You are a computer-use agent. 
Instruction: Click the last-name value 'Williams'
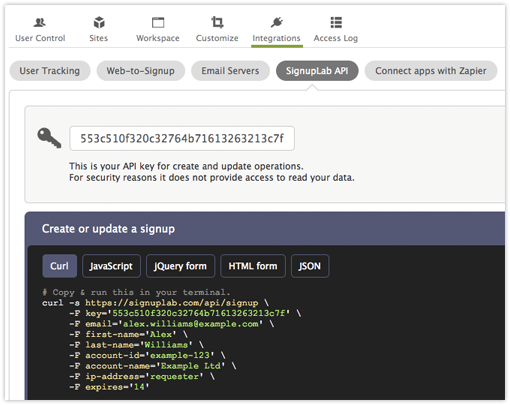pyautogui.click(x=166, y=345)
